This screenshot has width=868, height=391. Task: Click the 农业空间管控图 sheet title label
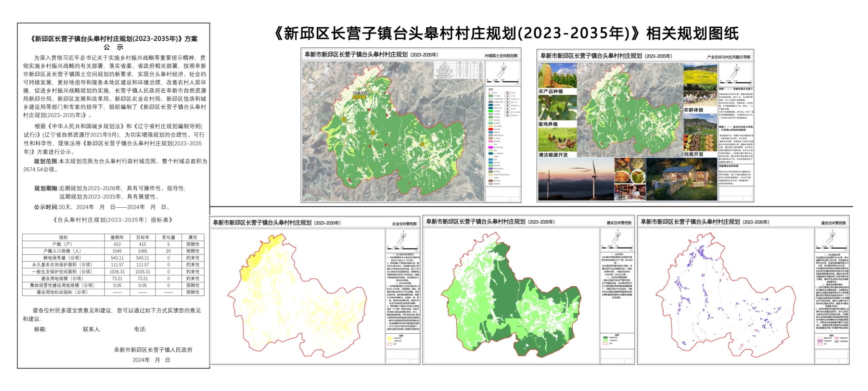404,224
